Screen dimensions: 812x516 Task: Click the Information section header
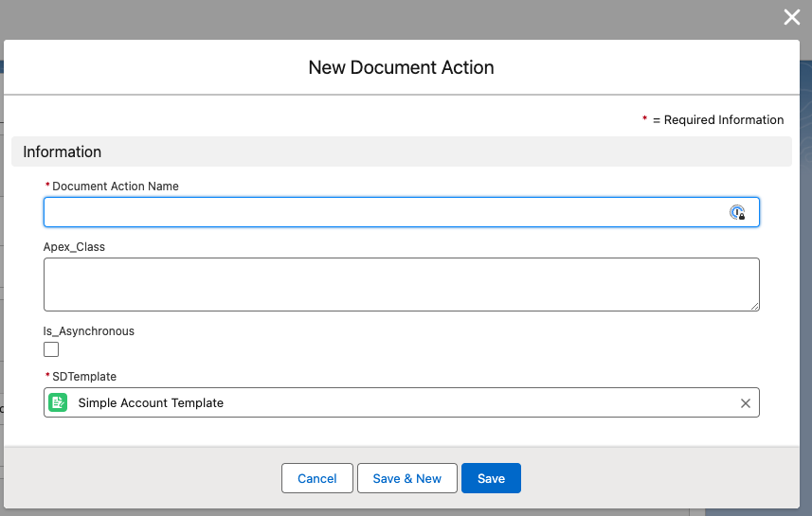(402, 151)
